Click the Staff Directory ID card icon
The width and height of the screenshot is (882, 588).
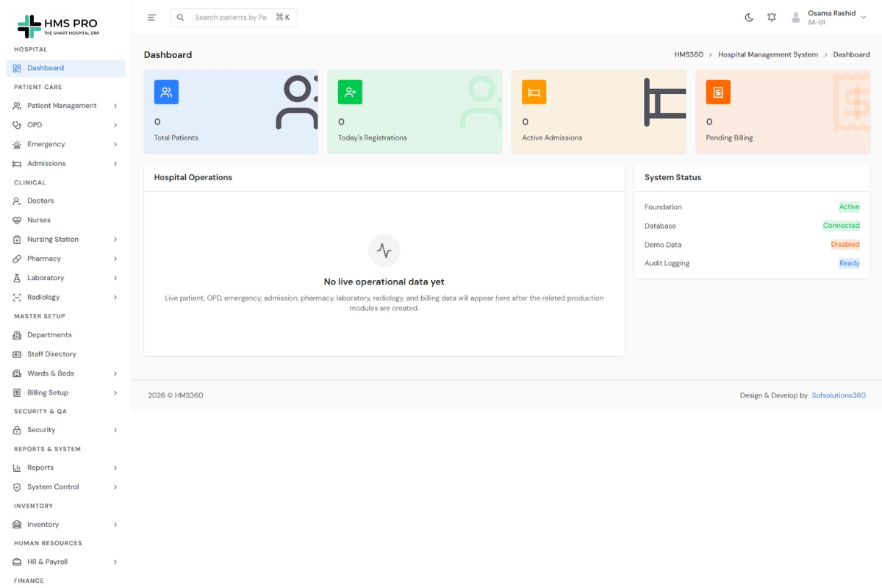click(x=17, y=354)
